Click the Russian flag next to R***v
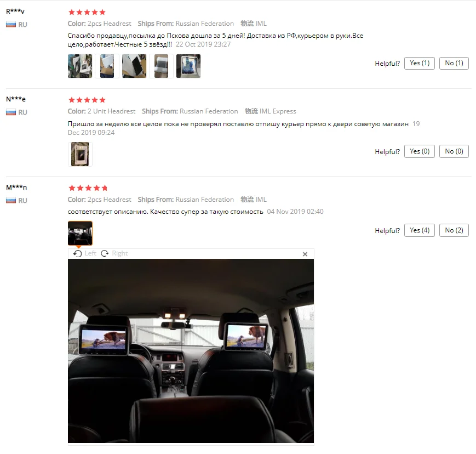 tap(11, 25)
